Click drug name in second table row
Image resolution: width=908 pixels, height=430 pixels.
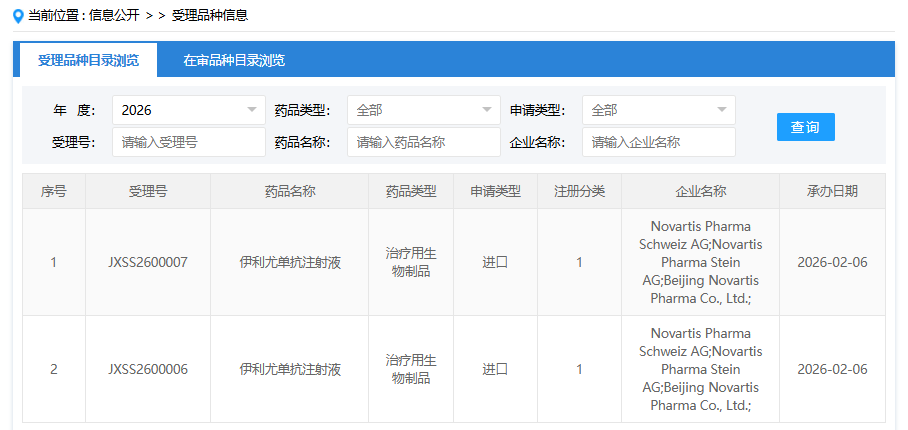point(289,369)
